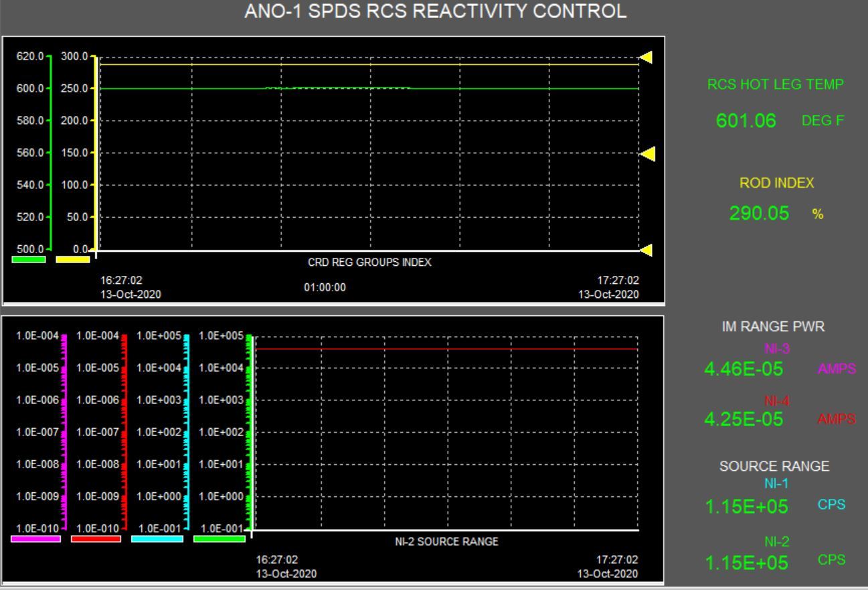Select the red NI-4 legend swatch
868x590 pixels.
(96, 538)
